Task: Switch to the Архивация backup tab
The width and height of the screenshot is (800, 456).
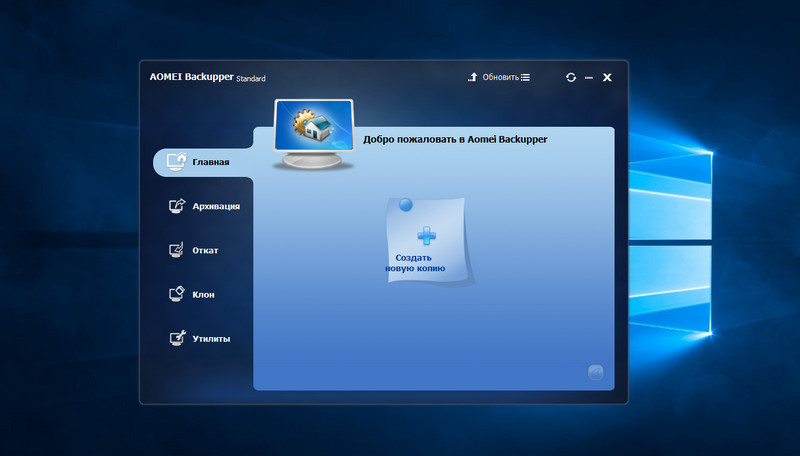Action: coord(204,206)
